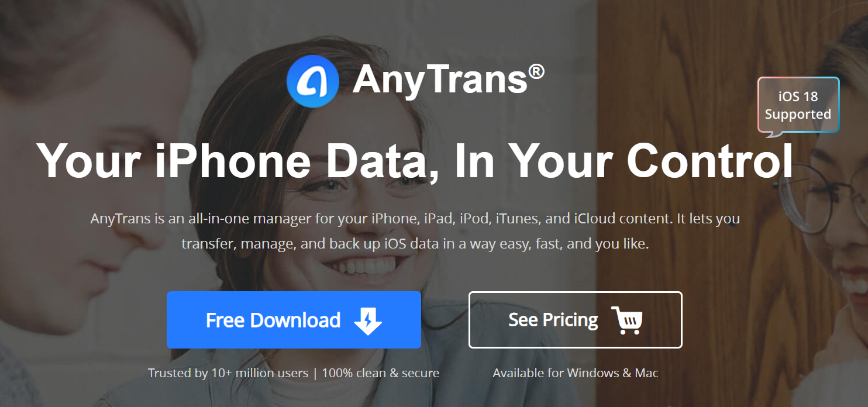Click the "Your iPhone Data, In Your Control" headline
This screenshot has height=407, width=868.
[x=415, y=159]
